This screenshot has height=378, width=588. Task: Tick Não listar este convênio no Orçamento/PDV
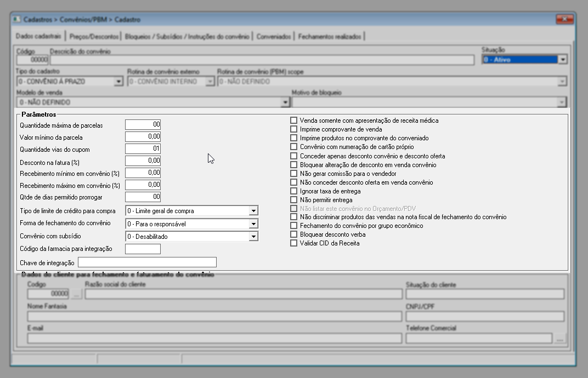pos(293,209)
